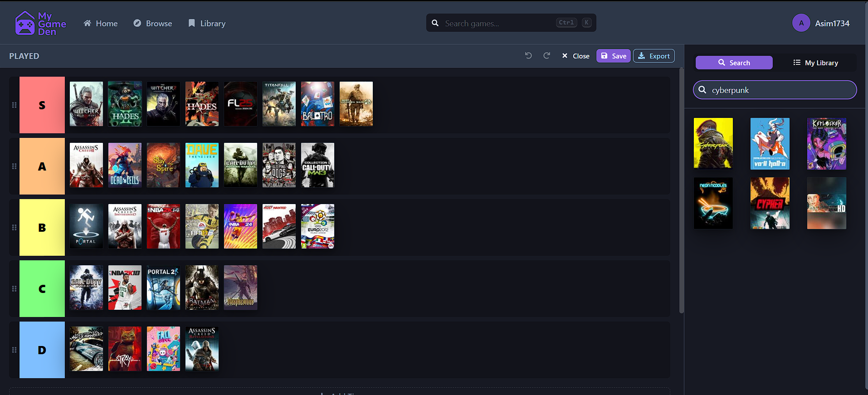Select the Neon Noodles search result
The height and width of the screenshot is (395, 868).
point(713,203)
